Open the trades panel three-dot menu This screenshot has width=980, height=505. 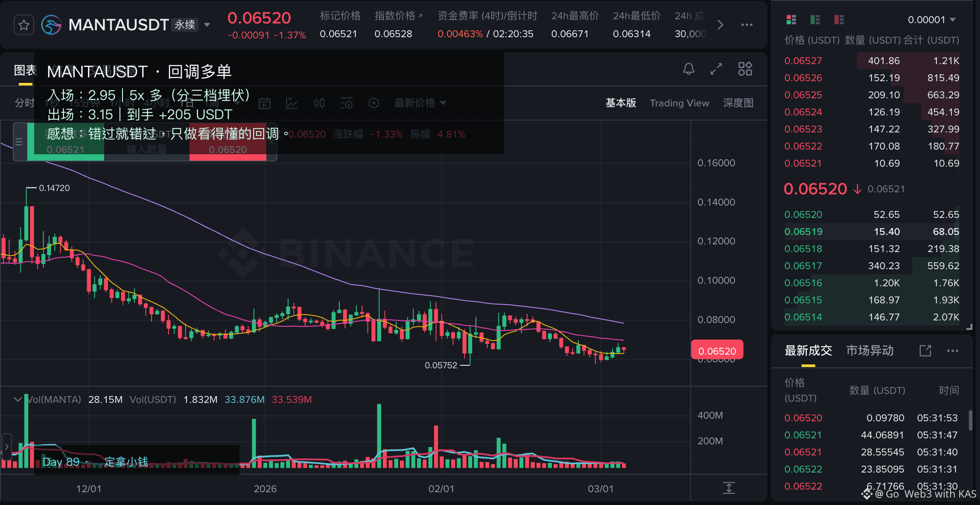[x=953, y=351]
